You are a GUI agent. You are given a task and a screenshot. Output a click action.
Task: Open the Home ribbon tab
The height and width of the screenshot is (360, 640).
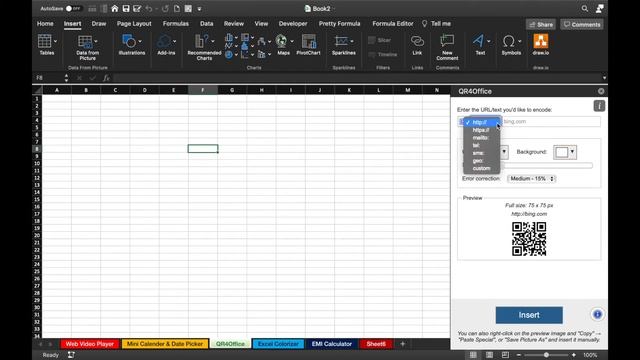point(45,24)
